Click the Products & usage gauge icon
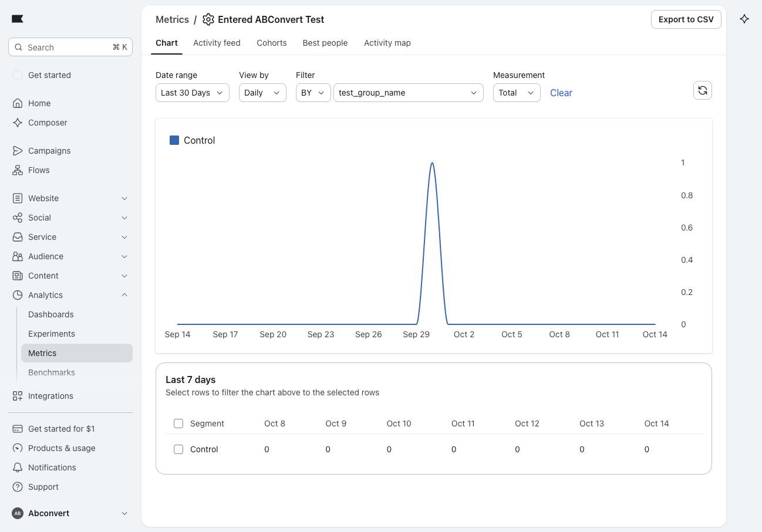Image resolution: width=762 pixels, height=532 pixels. pos(18,448)
